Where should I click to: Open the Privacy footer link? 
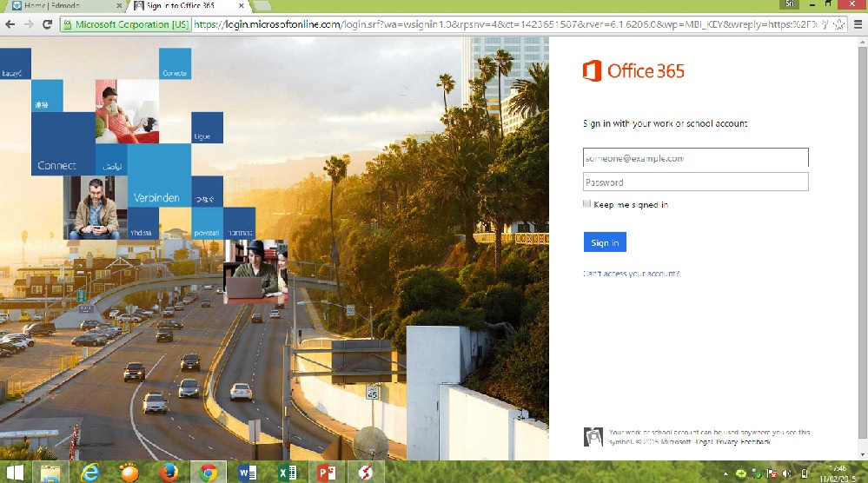726,442
